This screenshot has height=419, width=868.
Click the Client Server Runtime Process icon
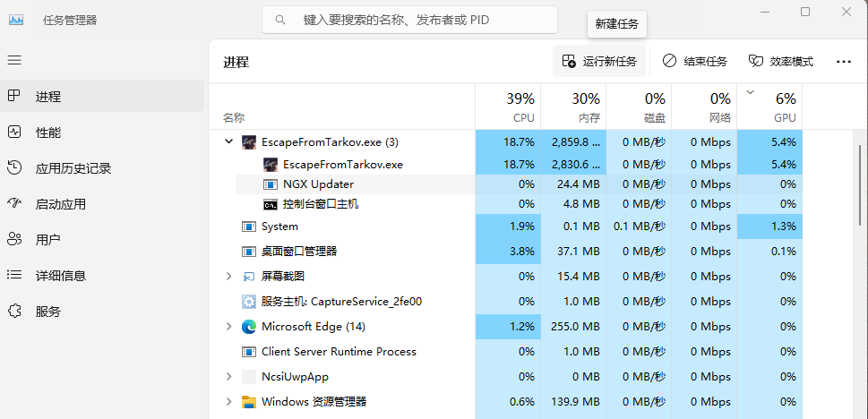(248, 352)
